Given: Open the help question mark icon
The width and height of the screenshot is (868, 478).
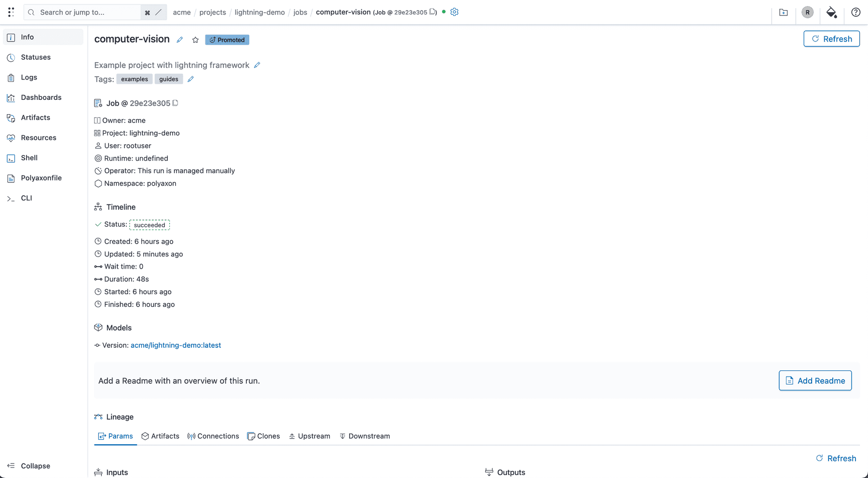Looking at the screenshot, I should [856, 12].
